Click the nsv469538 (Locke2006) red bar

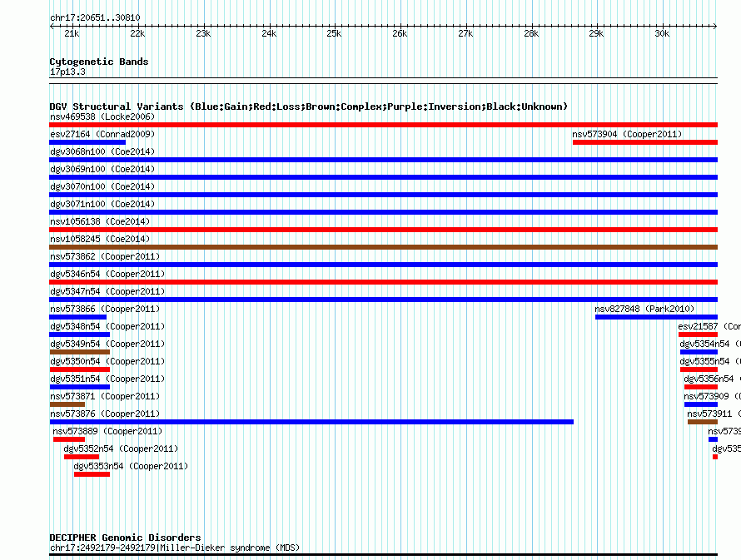pos(383,125)
